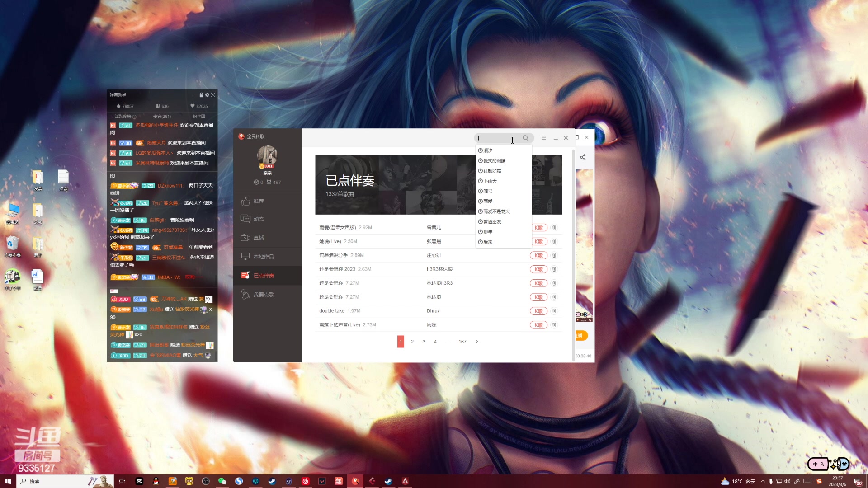The image size is (868, 488).
Task: Open WeChat from the taskbar
Action: pyautogui.click(x=222, y=481)
